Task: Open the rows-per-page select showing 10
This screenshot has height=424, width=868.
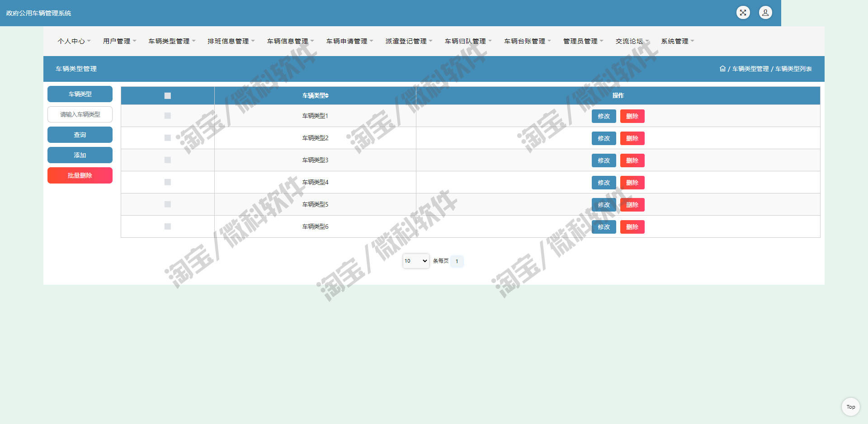Action: [x=416, y=261]
